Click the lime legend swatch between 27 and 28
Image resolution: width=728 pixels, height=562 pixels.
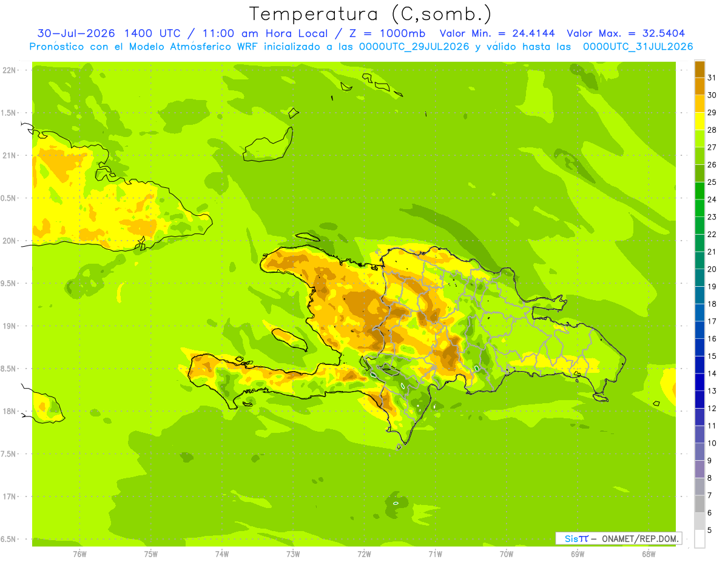tap(699, 138)
